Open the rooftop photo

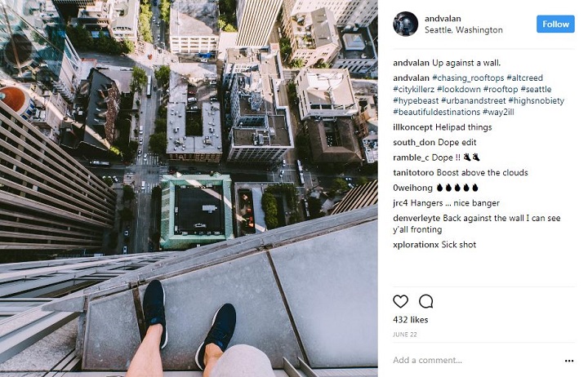[189, 188]
